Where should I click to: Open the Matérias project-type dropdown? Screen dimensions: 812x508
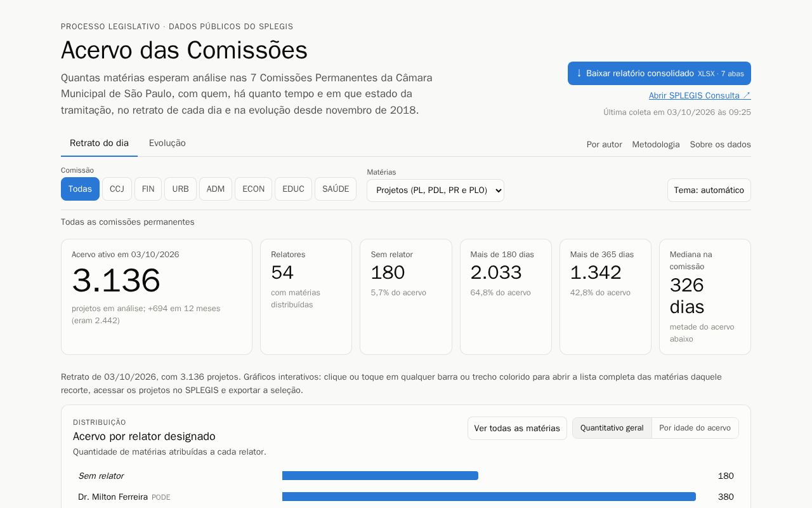(x=435, y=190)
